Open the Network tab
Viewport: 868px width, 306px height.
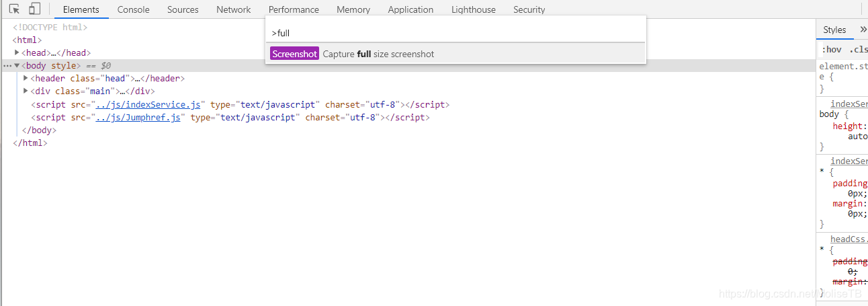[234, 9]
